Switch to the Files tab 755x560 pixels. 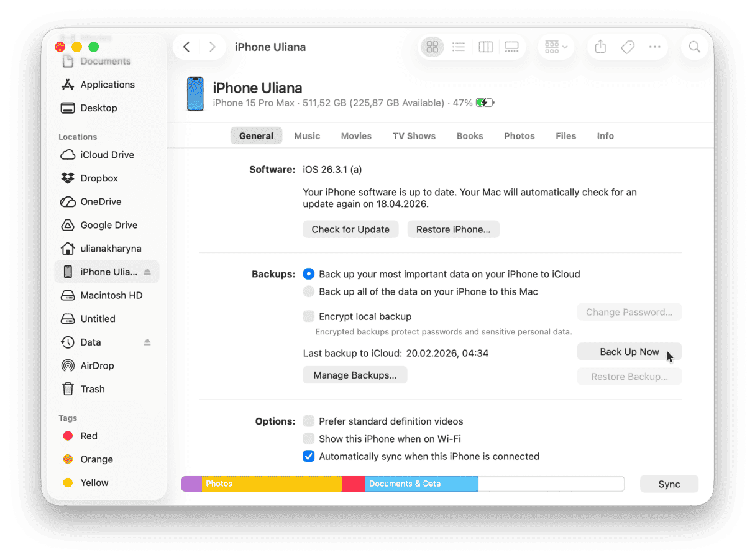565,136
